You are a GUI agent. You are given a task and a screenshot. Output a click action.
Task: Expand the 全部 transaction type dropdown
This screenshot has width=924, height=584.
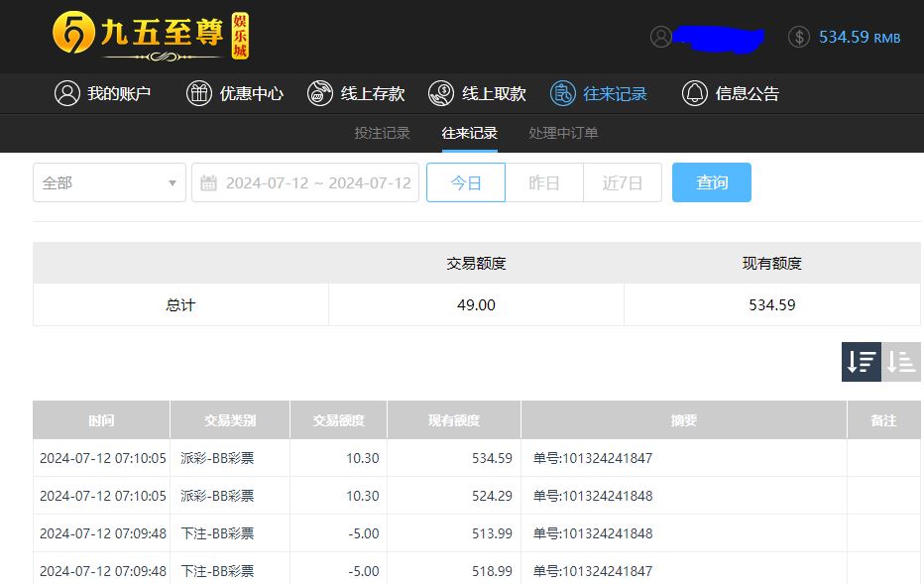109,182
